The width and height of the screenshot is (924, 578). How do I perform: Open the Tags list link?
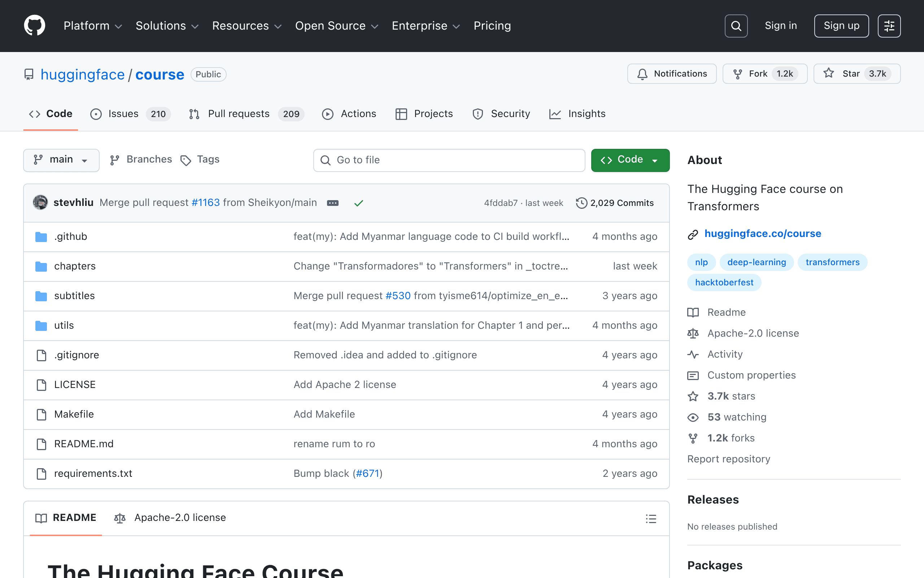tap(200, 159)
